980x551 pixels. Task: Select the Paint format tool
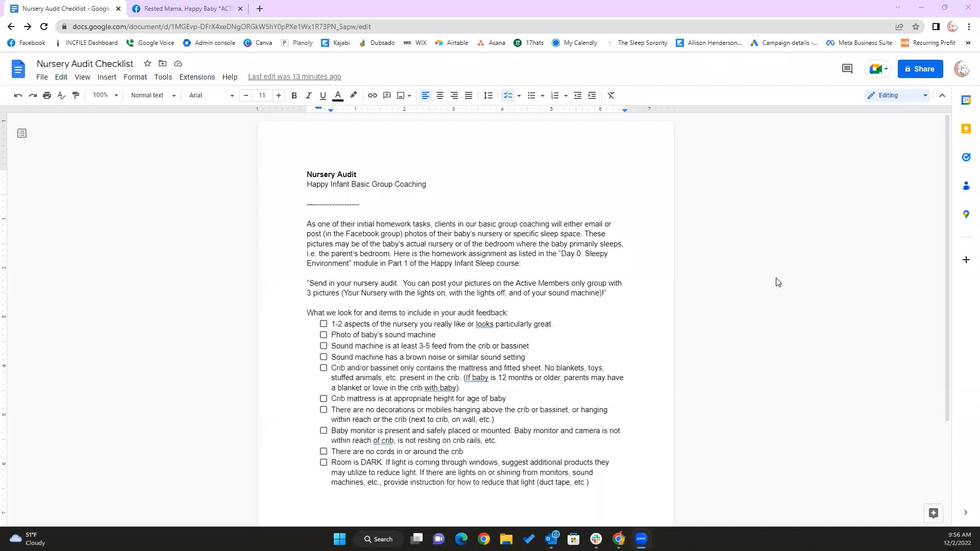(x=76, y=95)
